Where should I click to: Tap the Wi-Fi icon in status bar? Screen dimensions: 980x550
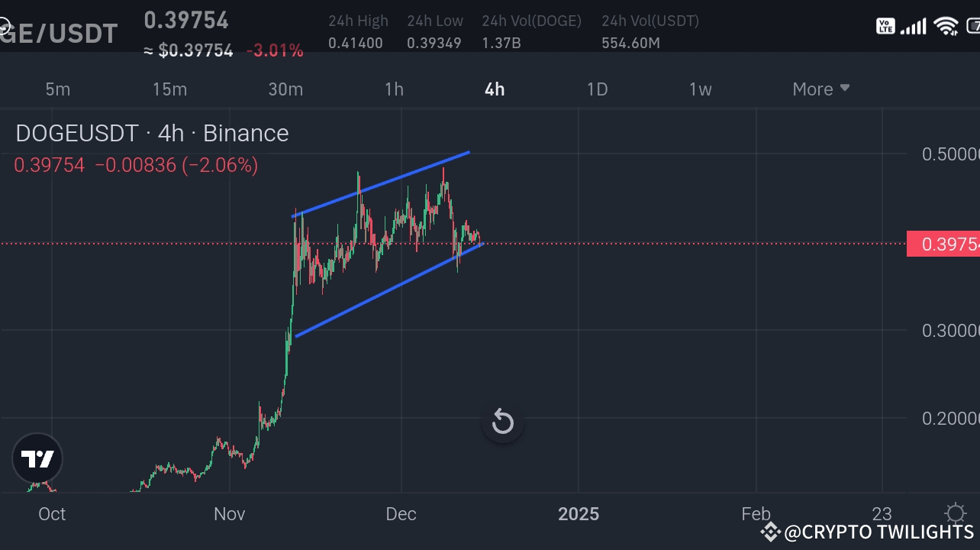point(946,27)
